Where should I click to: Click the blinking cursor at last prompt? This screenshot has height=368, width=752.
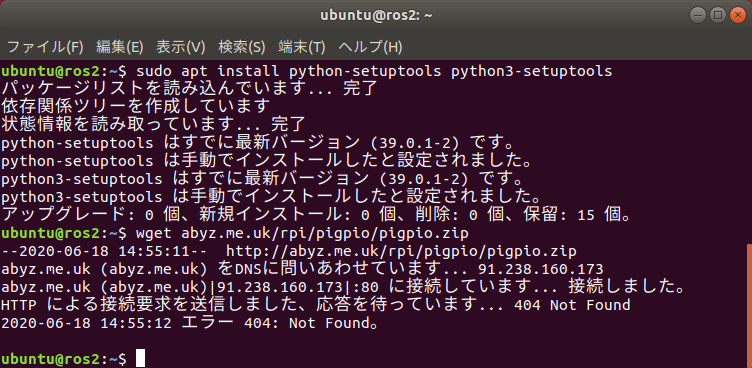140,358
